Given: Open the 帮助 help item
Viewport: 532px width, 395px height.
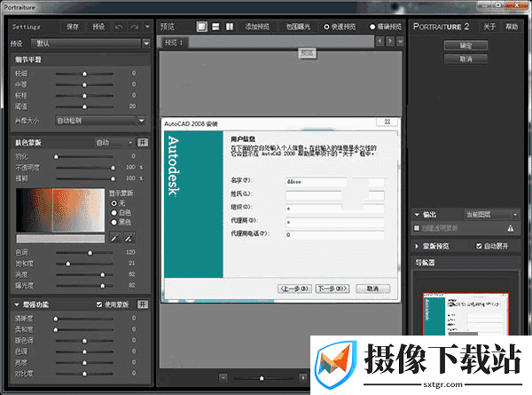Looking at the screenshot, I should point(512,27).
